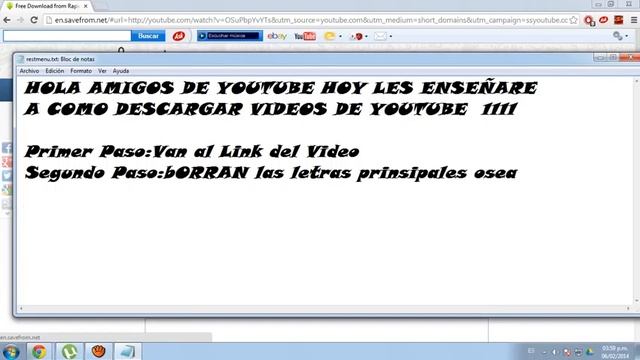Open YouTube toolbar shortcut
The image size is (640, 360).
tap(305, 36)
